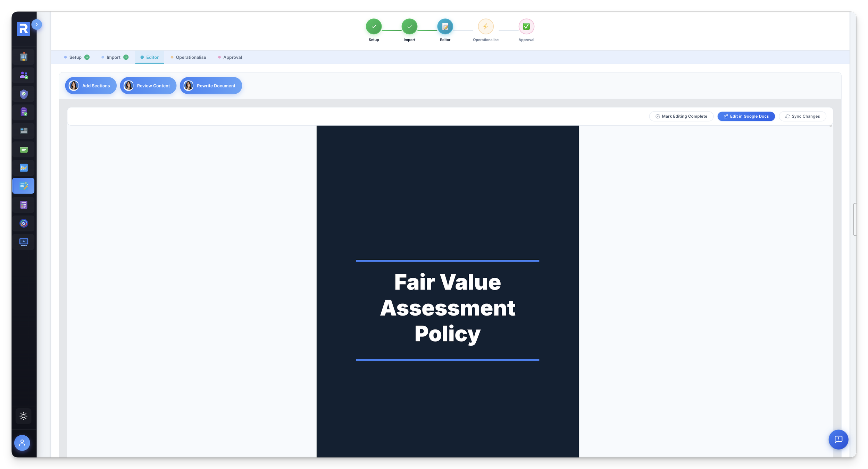Expand the collapsed sidebar using the chevron

pyautogui.click(x=37, y=25)
